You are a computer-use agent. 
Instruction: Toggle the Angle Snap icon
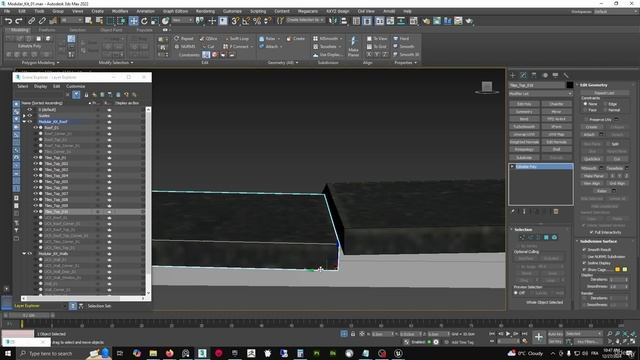pos(246,21)
